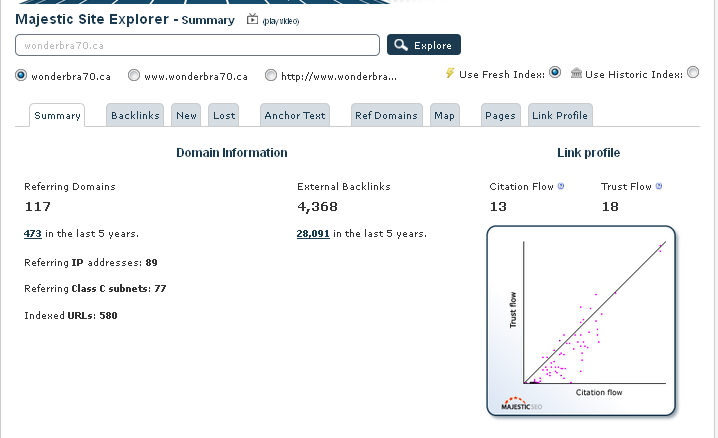Image resolution: width=718 pixels, height=438 pixels.
Task: Switch to the Map tab
Action: click(x=445, y=115)
